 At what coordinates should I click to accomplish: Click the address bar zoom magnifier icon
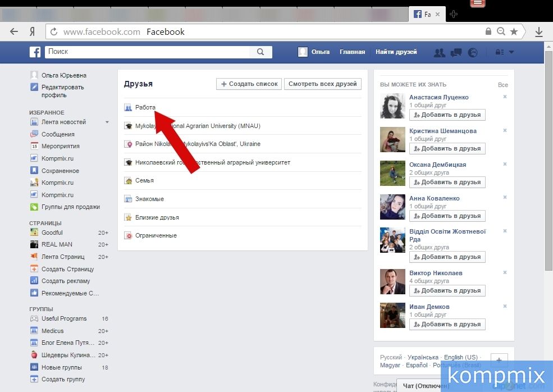501,31
